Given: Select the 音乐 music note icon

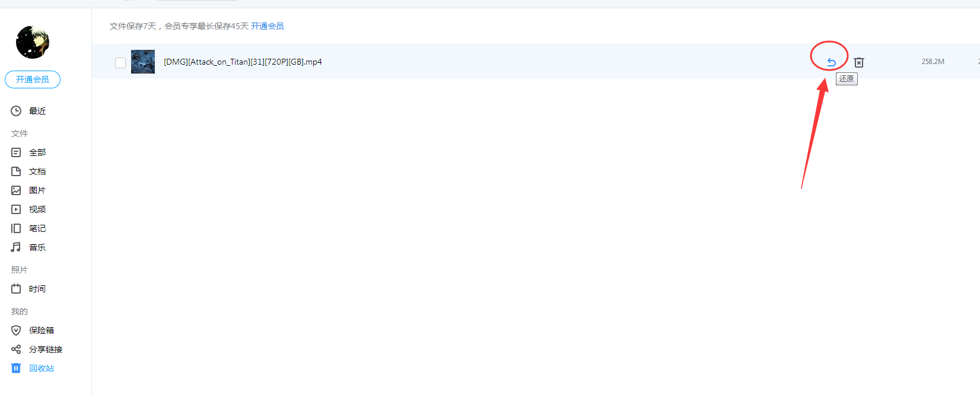Looking at the screenshot, I should (16, 247).
